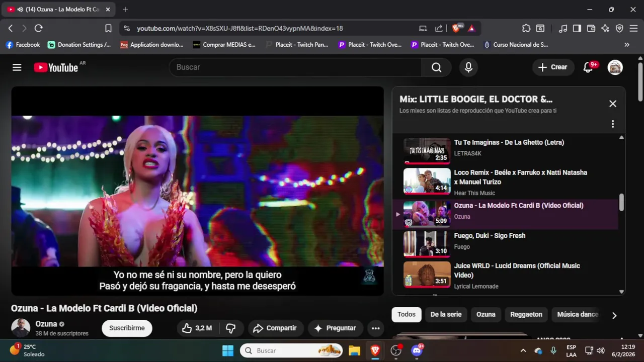Open the taskbar volume control
This screenshot has height=362, width=644.
600,350
